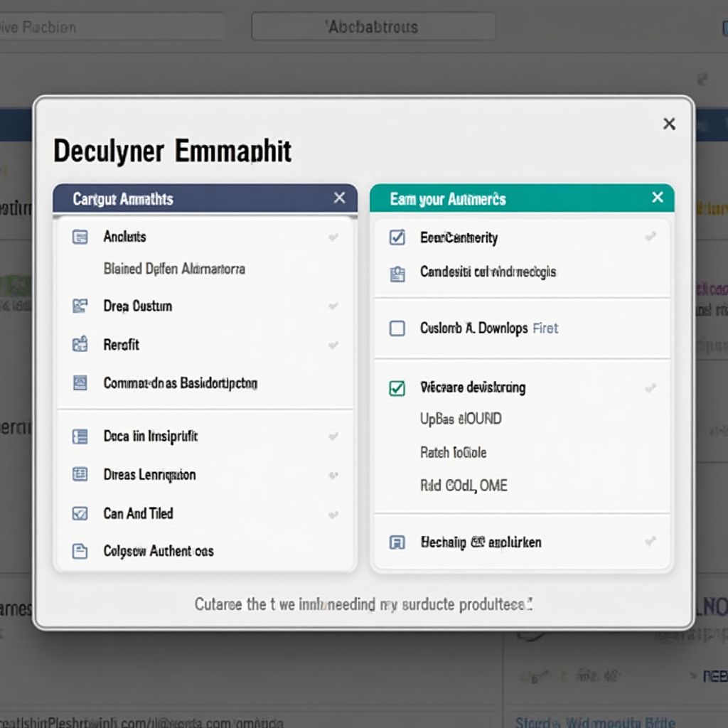Click the Candesiti row icon
The height and width of the screenshot is (728, 728).
397,273
